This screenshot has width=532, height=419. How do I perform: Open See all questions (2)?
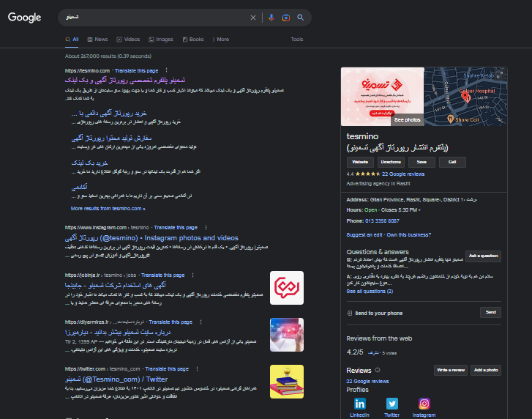pos(370,292)
